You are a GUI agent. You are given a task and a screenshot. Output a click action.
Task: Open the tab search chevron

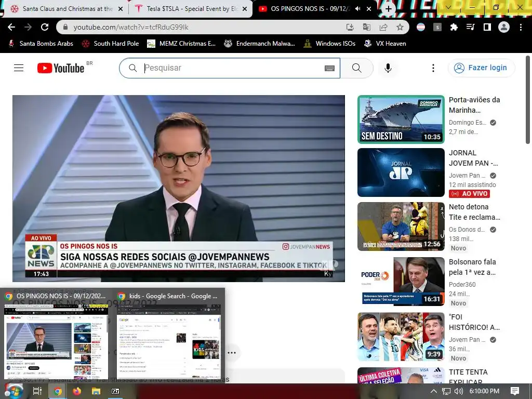tap(448, 7)
